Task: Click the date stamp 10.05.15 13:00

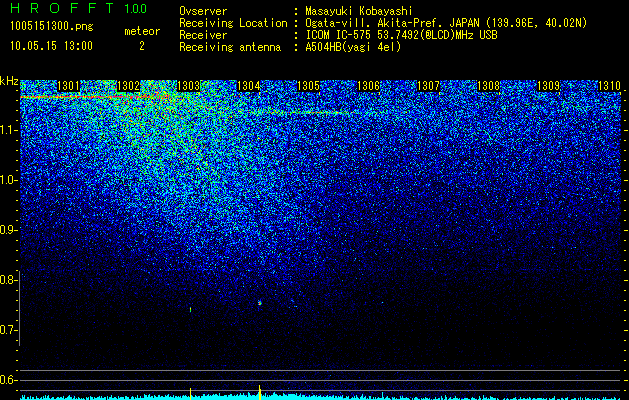Action: tap(51, 46)
